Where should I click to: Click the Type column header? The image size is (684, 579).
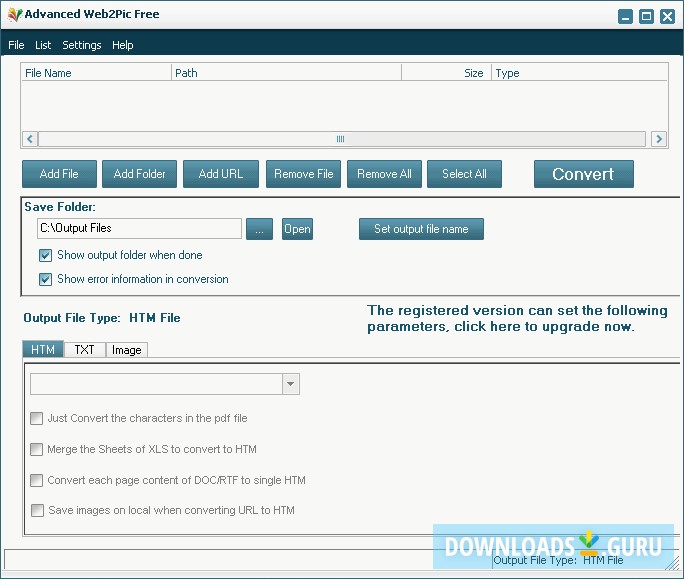pos(580,73)
